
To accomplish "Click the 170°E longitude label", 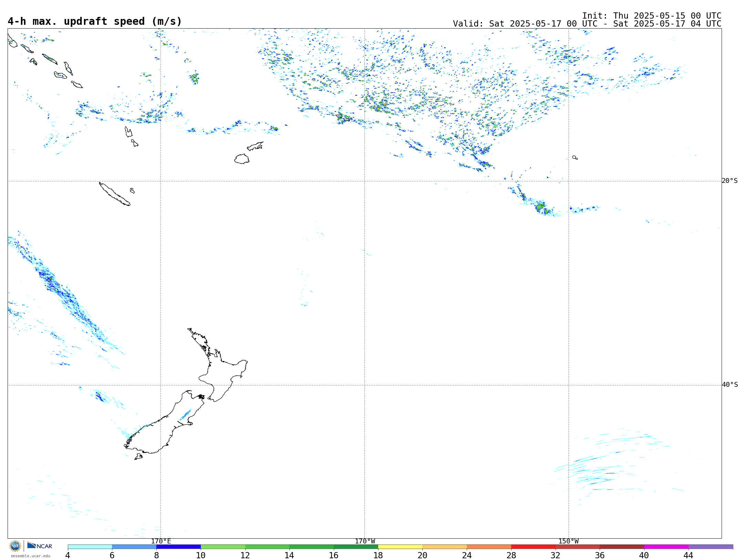I will pyautogui.click(x=161, y=541).
